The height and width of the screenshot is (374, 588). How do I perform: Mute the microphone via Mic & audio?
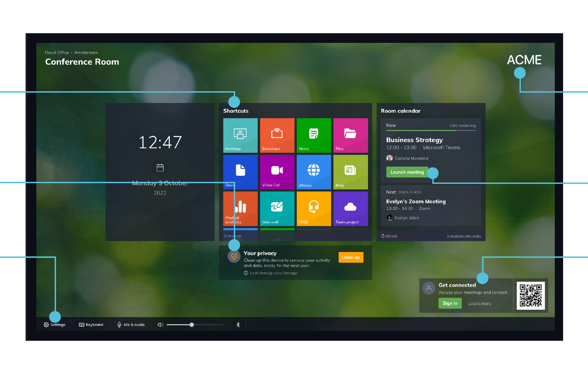(130, 324)
